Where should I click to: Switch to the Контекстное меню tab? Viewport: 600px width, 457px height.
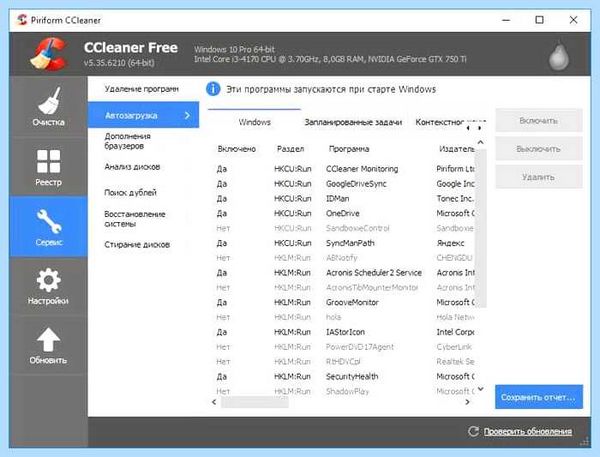pos(440,122)
